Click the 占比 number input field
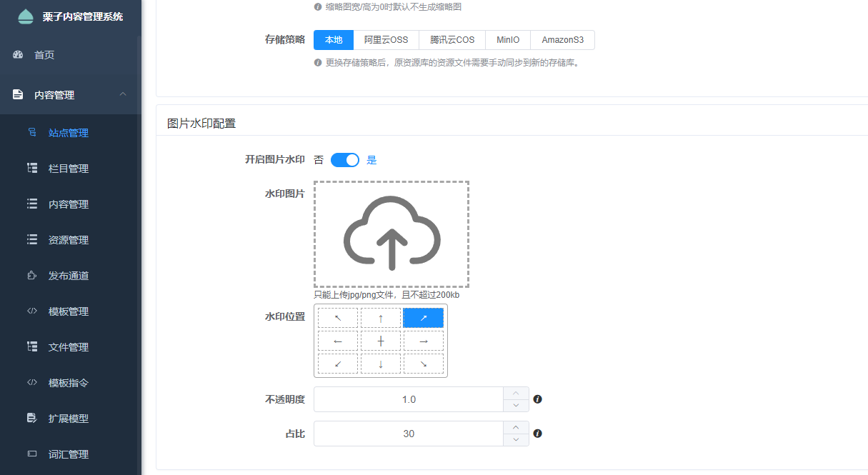This screenshot has height=475, width=868. [x=409, y=434]
